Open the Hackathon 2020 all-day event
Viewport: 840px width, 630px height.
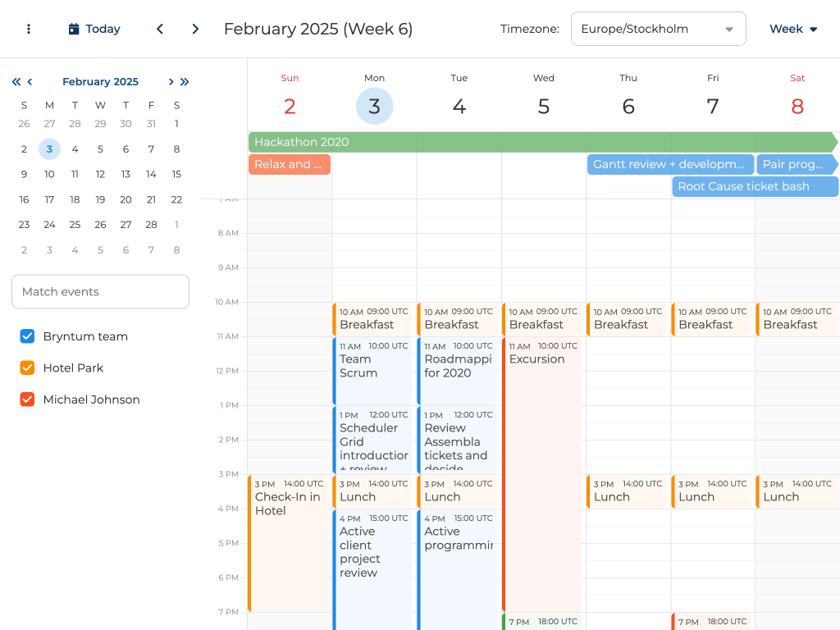coord(541,142)
